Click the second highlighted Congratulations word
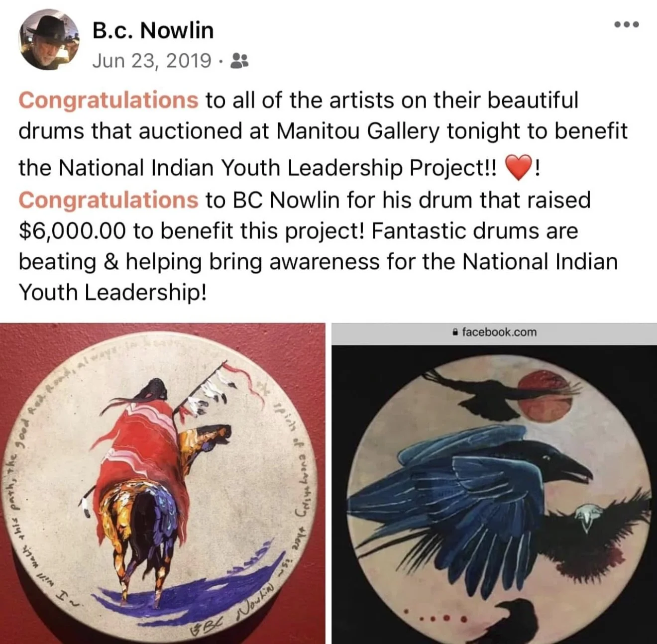The width and height of the screenshot is (657, 644). 109,200
